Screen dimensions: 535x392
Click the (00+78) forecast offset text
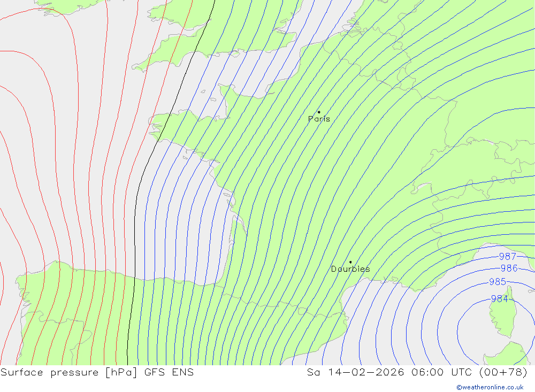[503, 372]
